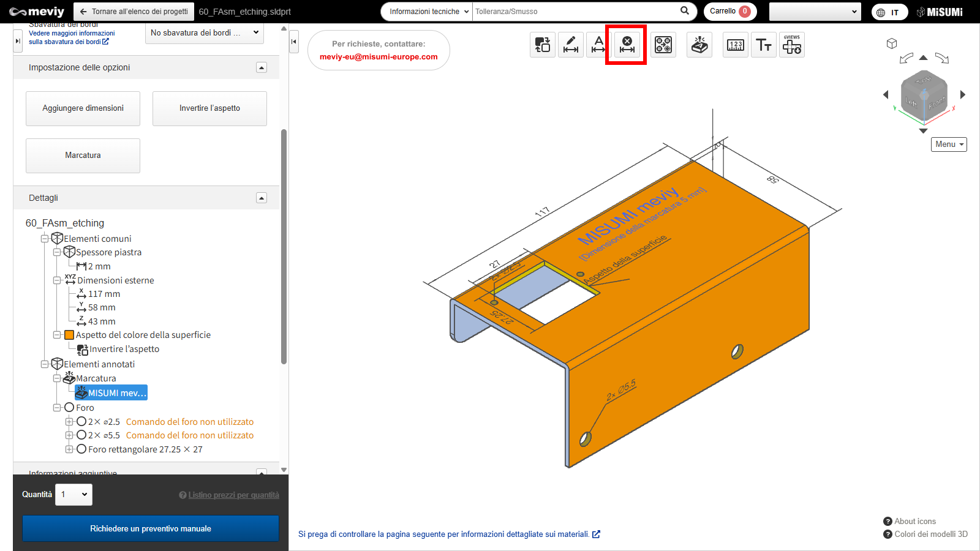Click the orange surface color swatch
Image resolution: width=980 pixels, height=551 pixels.
(69, 335)
